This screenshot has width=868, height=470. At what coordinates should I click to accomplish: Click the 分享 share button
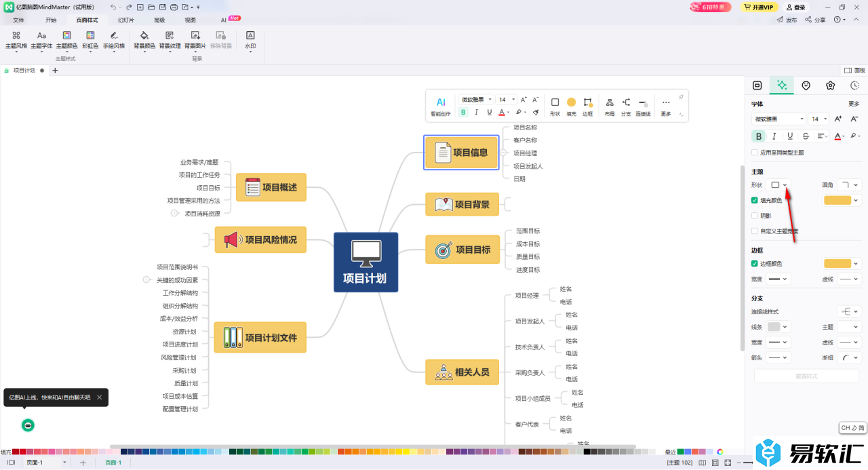(x=816, y=20)
